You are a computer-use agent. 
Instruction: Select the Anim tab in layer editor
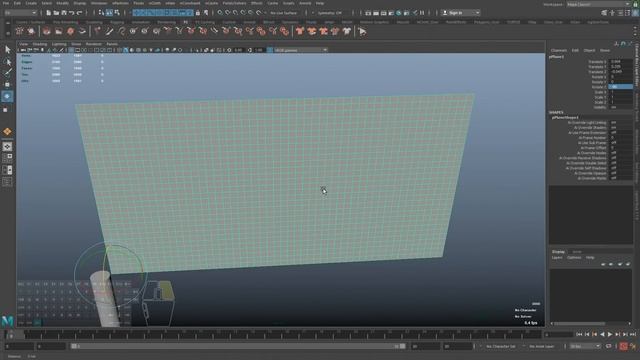click(x=577, y=251)
